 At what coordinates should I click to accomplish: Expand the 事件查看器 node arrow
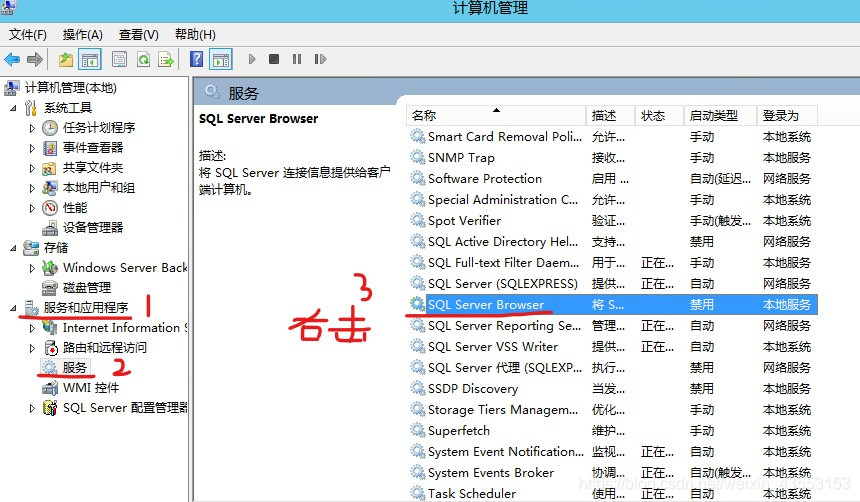pos(32,148)
